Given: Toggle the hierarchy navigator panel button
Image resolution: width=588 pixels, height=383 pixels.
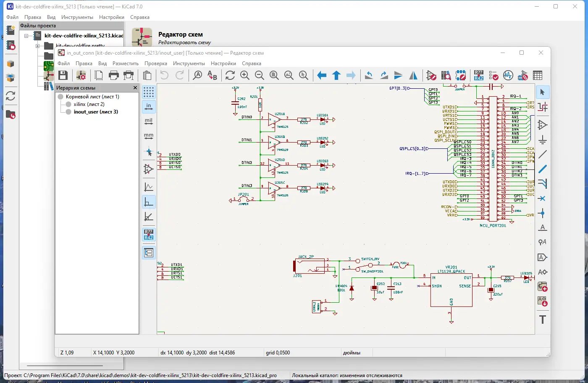Looking at the screenshot, I should [149, 253].
